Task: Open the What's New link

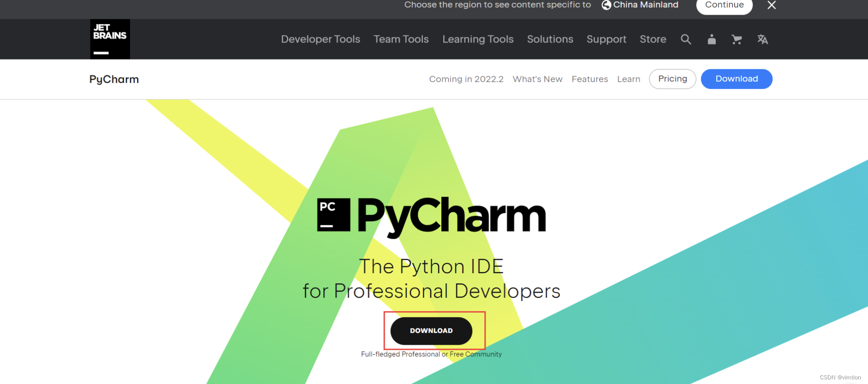Action: [537, 79]
